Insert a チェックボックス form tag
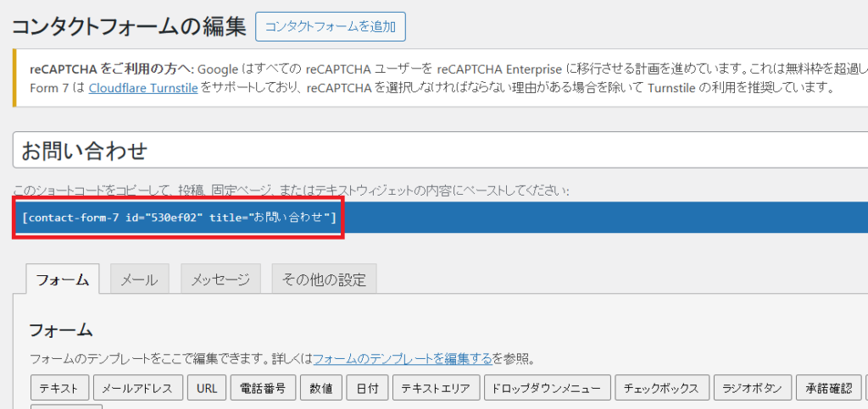 click(661, 389)
